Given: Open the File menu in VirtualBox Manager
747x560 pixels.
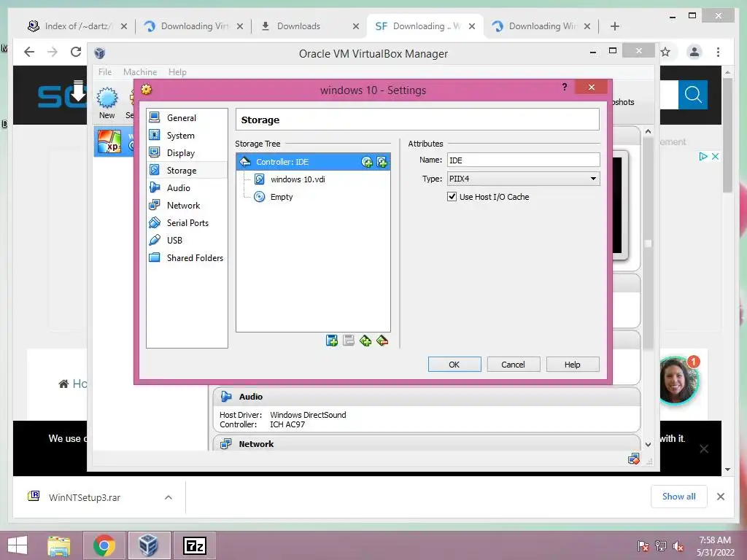Looking at the screenshot, I should click(105, 72).
